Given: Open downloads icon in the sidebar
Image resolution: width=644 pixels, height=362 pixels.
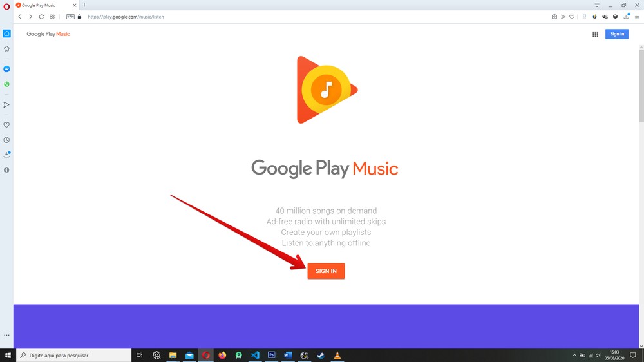Looking at the screenshot, I should click(6, 155).
